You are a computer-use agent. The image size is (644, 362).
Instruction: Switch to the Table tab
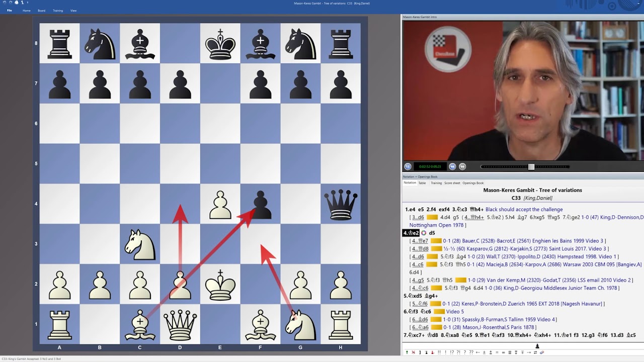[x=422, y=183]
